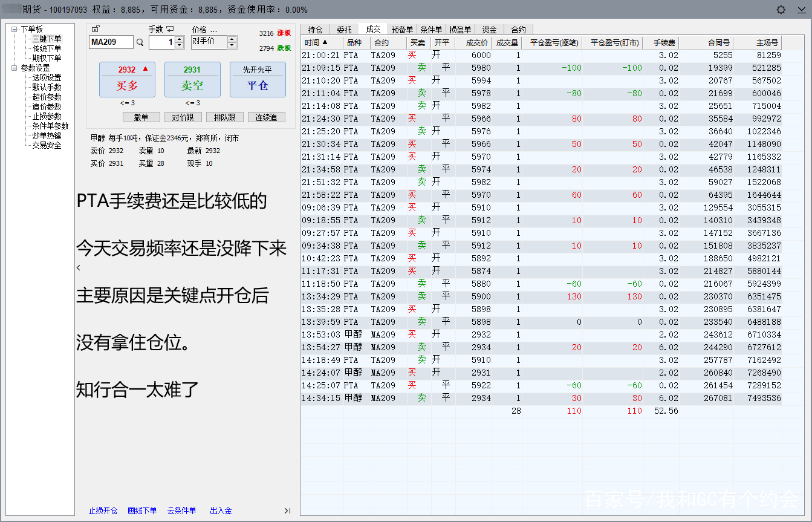
Task: Click down arrow of the 对手价 price selector
Action: (232, 45)
